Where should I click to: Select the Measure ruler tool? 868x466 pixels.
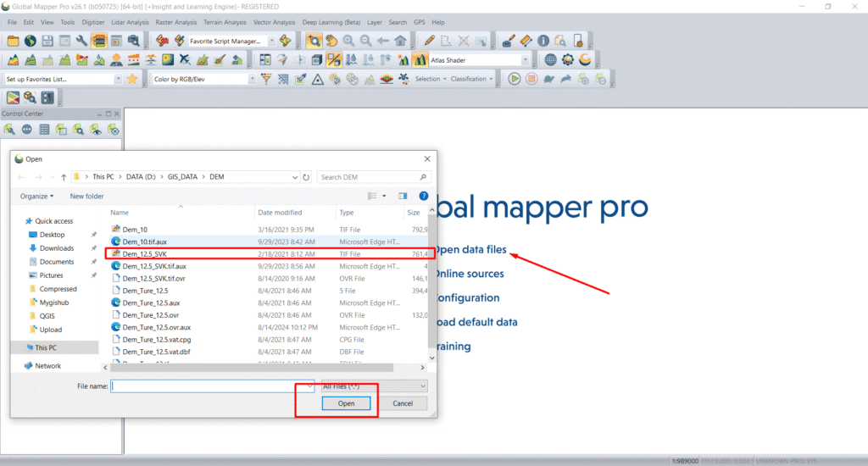click(526, 41)
